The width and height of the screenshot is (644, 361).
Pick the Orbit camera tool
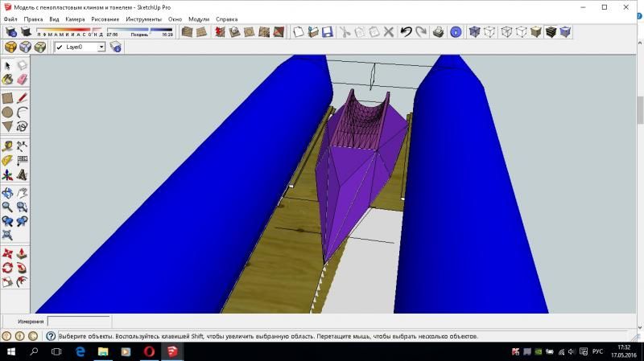7,193
